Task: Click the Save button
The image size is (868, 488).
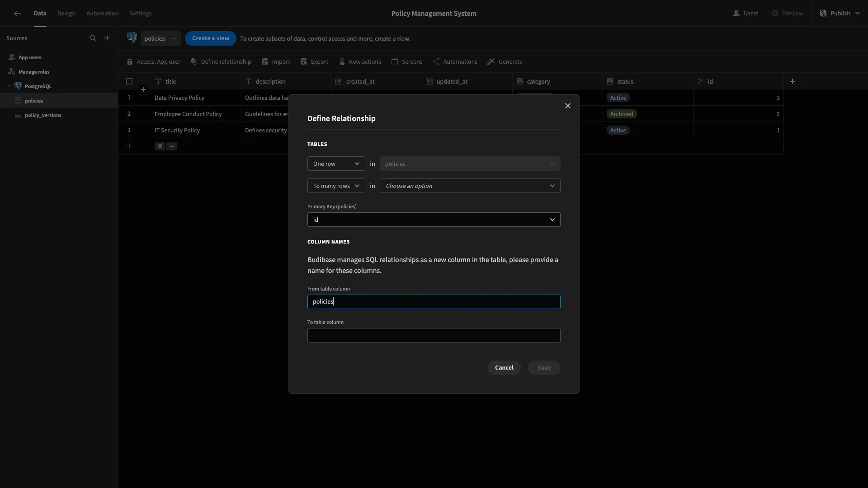Action: (544, 368)
